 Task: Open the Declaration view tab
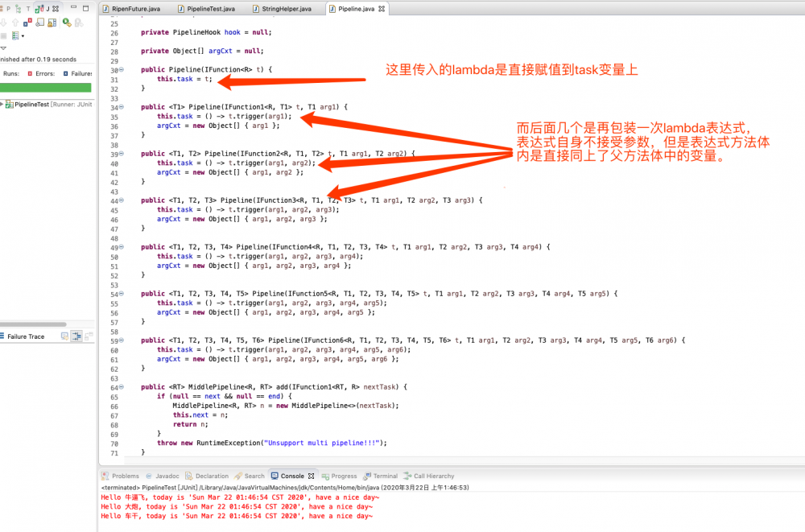[207, 476]
